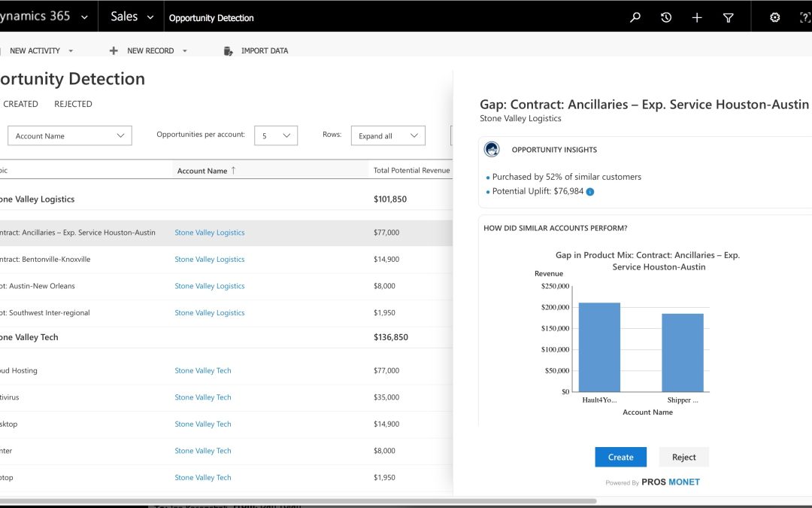Open Stone Valley Tech link in $1,950 row
This screenshot has width=812, height=508.
[x=202, y=477]
